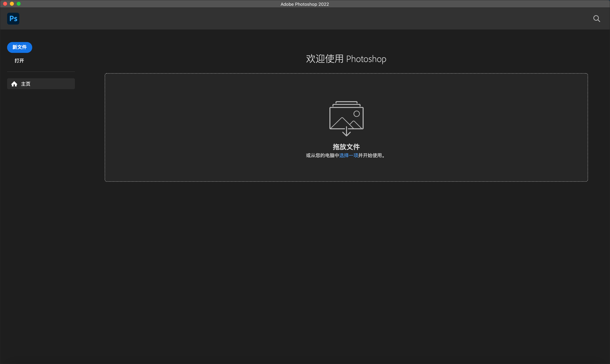This screenshot has height=364, width=610.
Task: Click the Adobe Photoshop 2022 window title
Action: coord(305,4)
